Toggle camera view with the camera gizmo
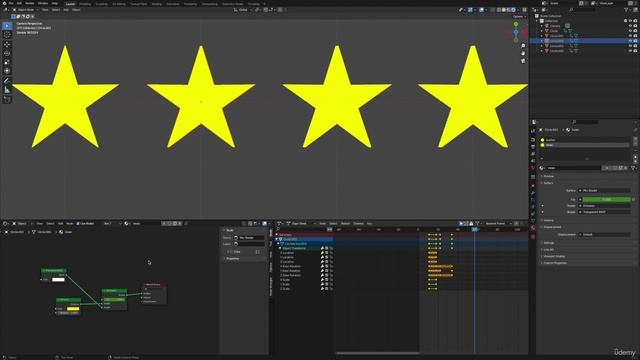This screenshot has height=360, width=640. 523,61
